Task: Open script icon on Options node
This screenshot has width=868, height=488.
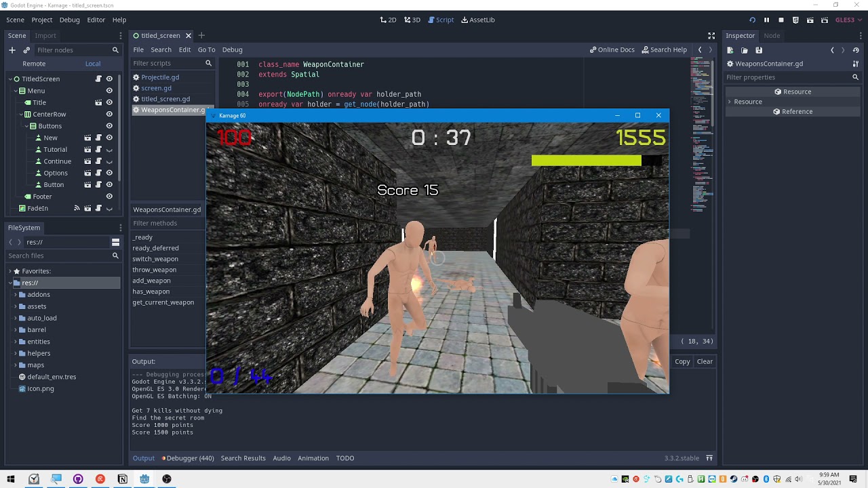Action: [x=98, y=173]
